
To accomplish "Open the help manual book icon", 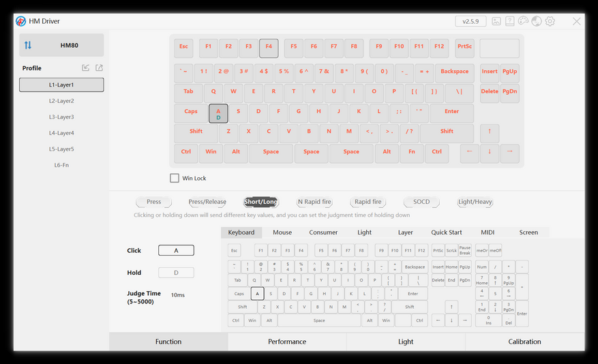I will (x=509, y=21).
